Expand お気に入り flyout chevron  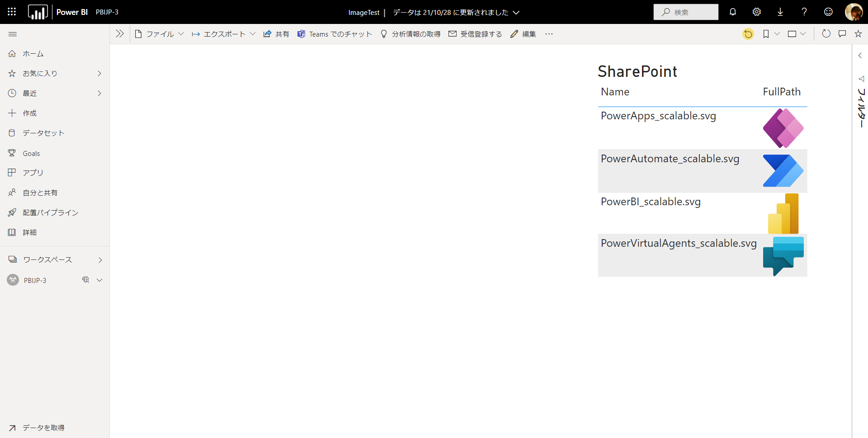[x=99, y=73]
